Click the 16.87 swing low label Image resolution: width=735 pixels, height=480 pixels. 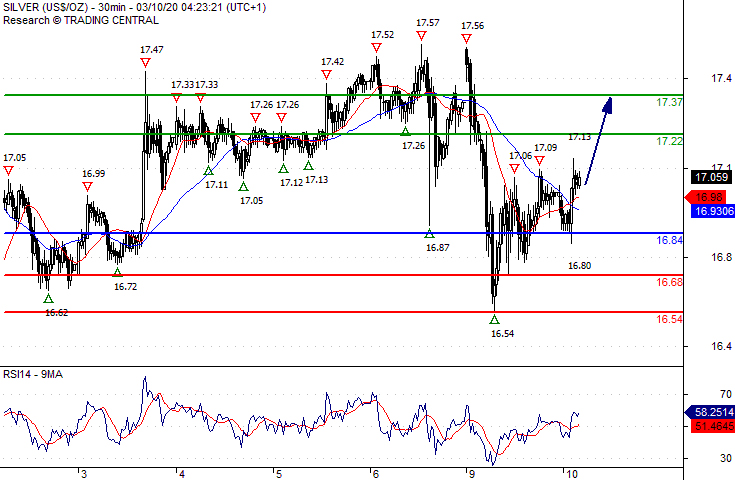click(437, 248)
